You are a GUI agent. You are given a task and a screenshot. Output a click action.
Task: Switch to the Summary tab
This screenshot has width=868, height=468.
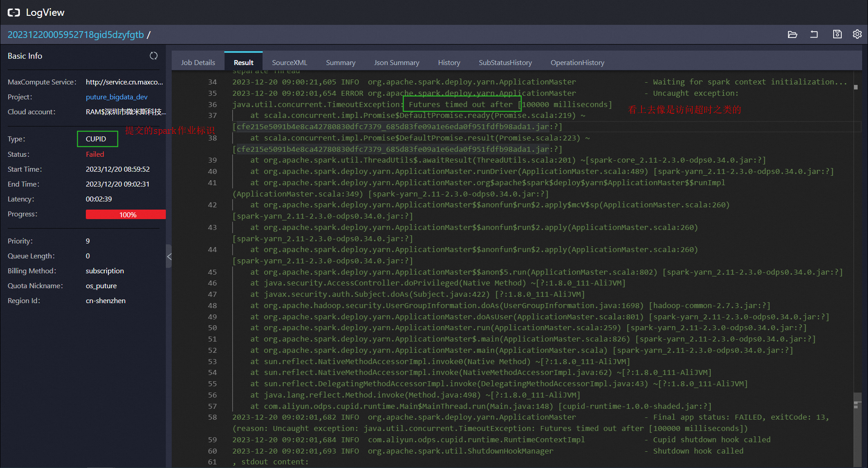coord(341,63)
